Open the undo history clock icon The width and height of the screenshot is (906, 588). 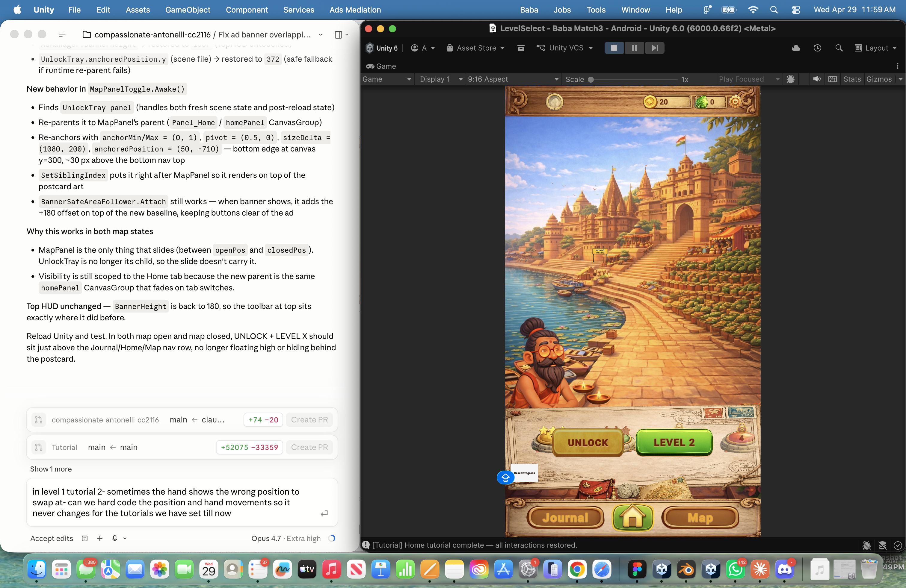(817, 48)
